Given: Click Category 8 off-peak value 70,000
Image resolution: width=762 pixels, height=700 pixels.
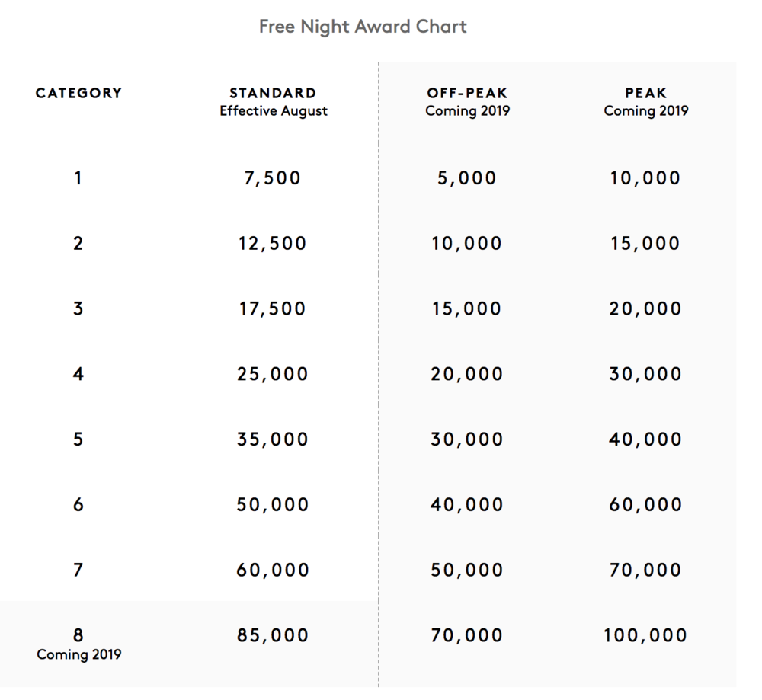Looking at the screenshot, I should click(467, 635).
